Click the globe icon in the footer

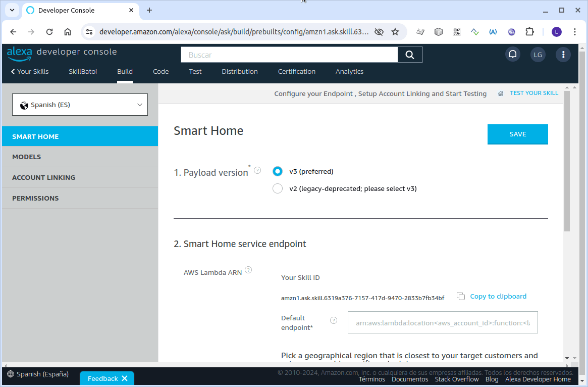(x=11, y=374)
